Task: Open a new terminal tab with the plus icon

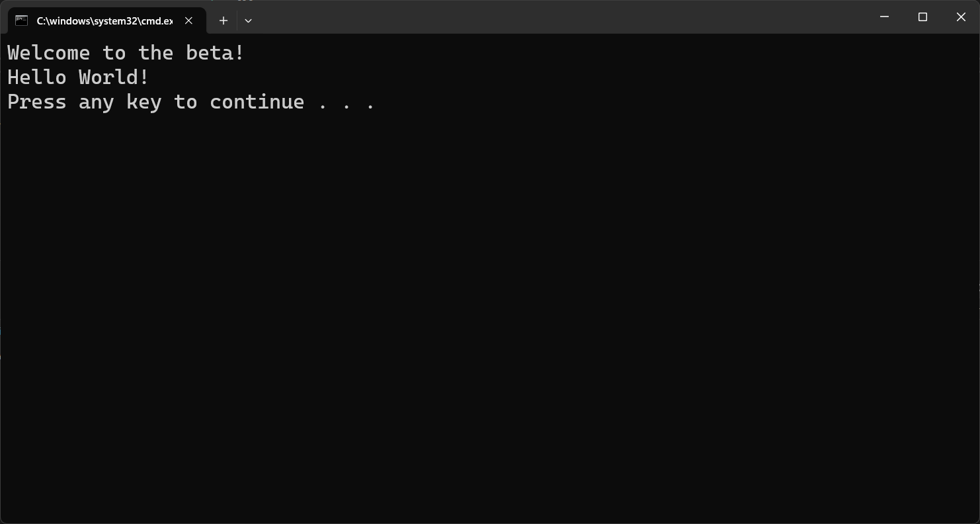Action: click(x=223, y=21)
